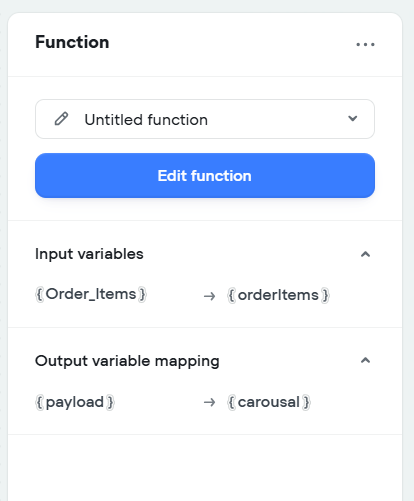
Task: Collapse the Output variable mapping section
Action: click(x=365, y=361)
